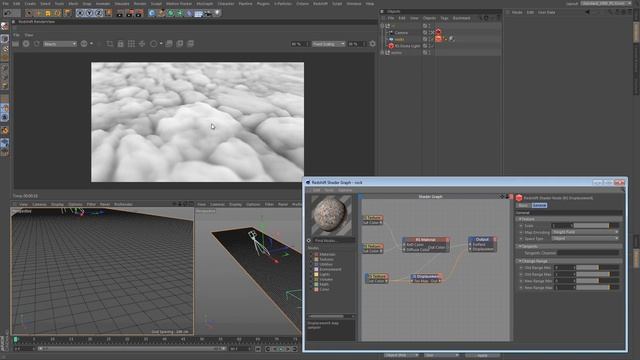This screenshot has height=360, width=640.
Task: Click RenderView refresh icon
Action: point(37,44)
